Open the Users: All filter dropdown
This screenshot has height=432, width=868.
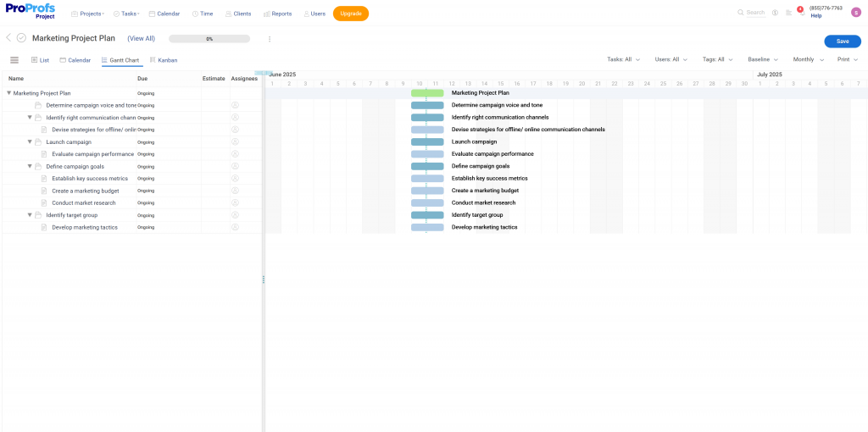coord(671,60)
